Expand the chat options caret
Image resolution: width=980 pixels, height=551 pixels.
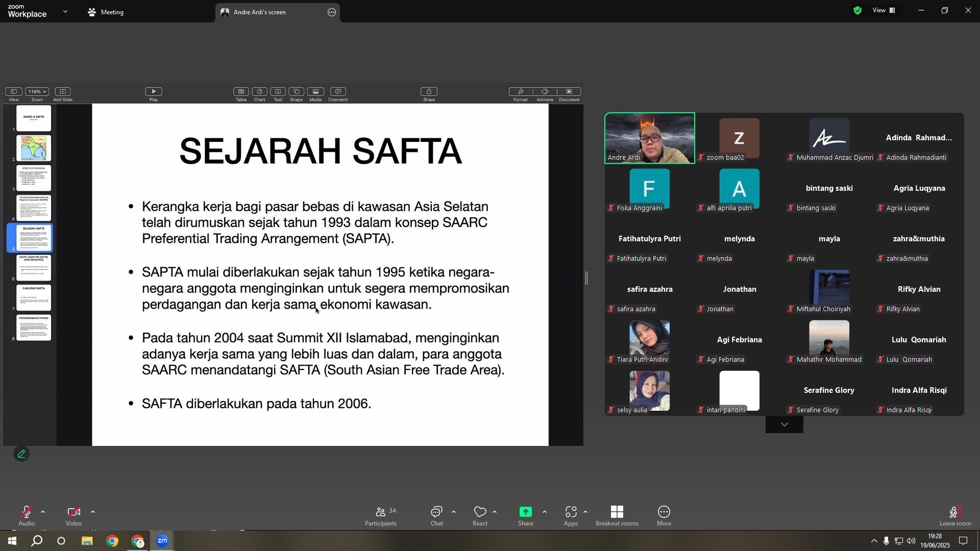(454, 512)
